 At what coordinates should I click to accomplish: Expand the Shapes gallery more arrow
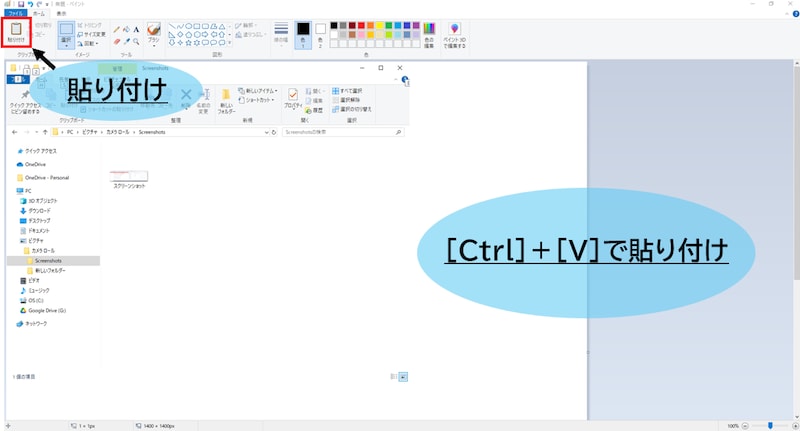(x=230, y=43)
